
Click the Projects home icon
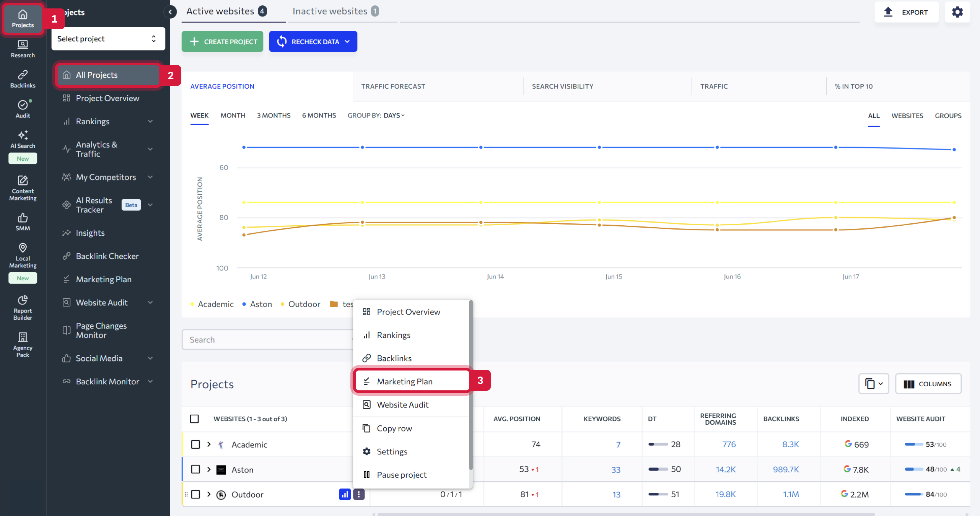pyautogui.click(x=23, y=14)
